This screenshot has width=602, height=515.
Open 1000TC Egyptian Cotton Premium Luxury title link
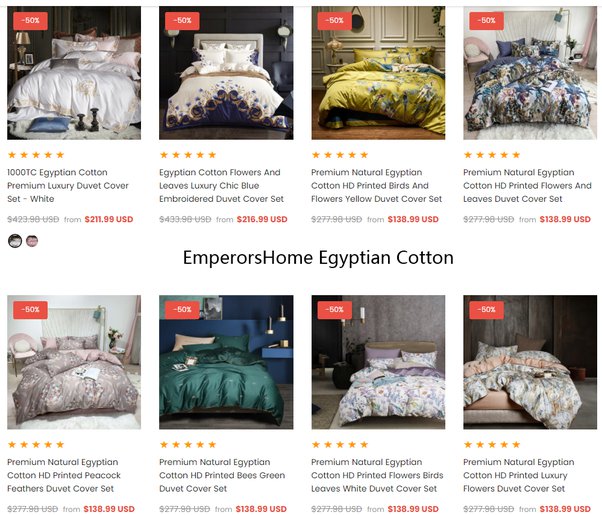point(68,185)
